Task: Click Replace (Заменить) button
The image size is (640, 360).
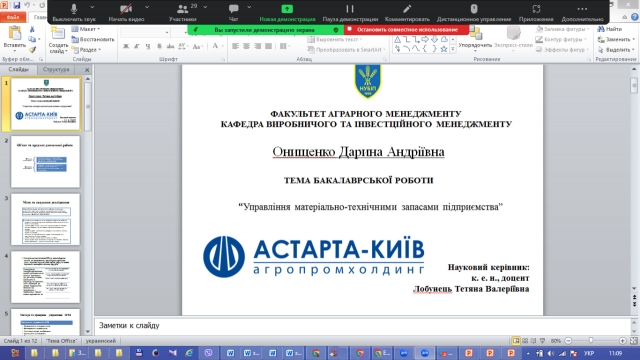Action: (616, 39)
